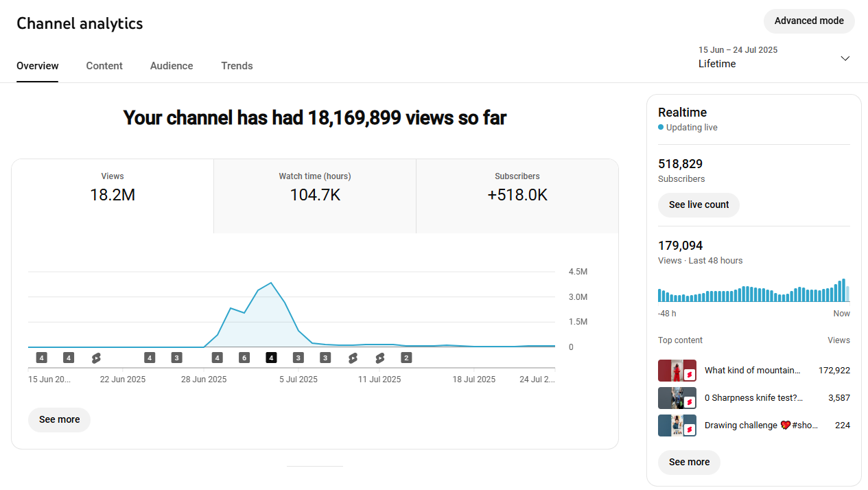Switch to the Content tab
This screenshot has height=490, width=868.
point(104,66)
